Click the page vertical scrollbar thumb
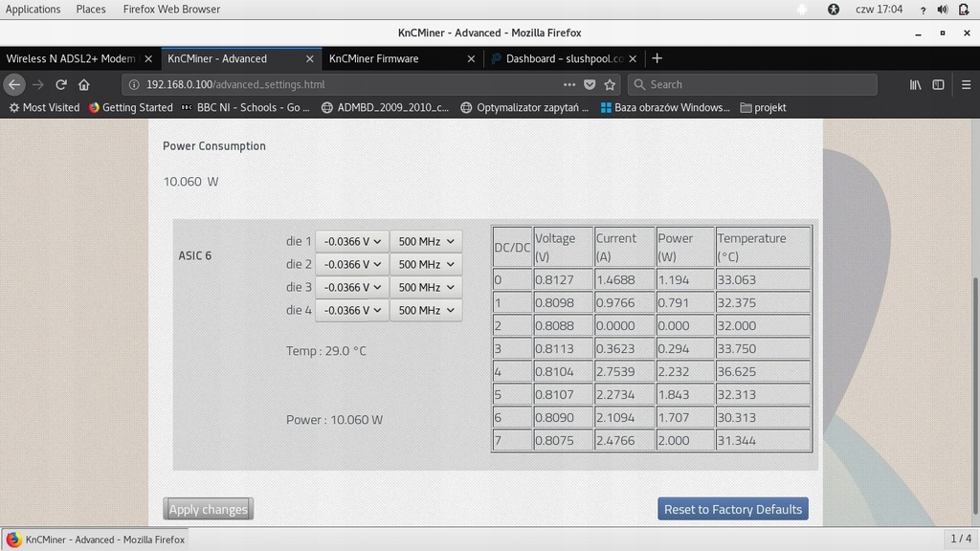This screenshot has height=551, width=980. (x=975, y=395)
